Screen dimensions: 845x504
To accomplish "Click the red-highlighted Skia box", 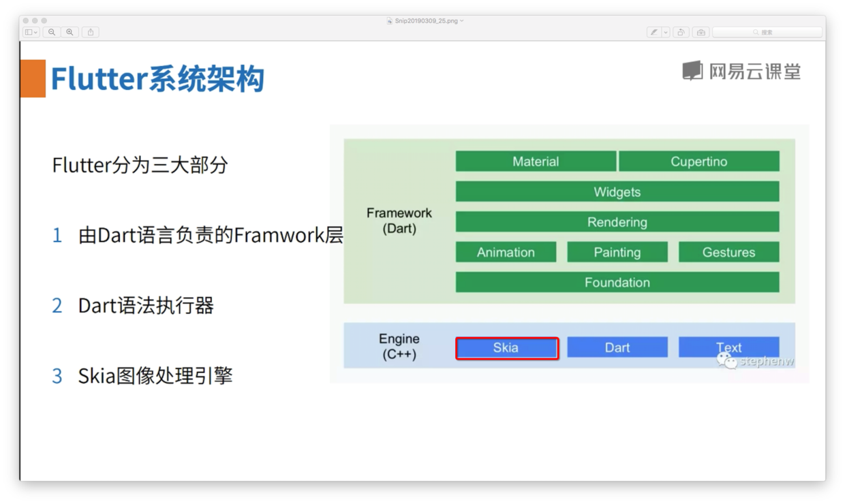I will coord(507,347).
